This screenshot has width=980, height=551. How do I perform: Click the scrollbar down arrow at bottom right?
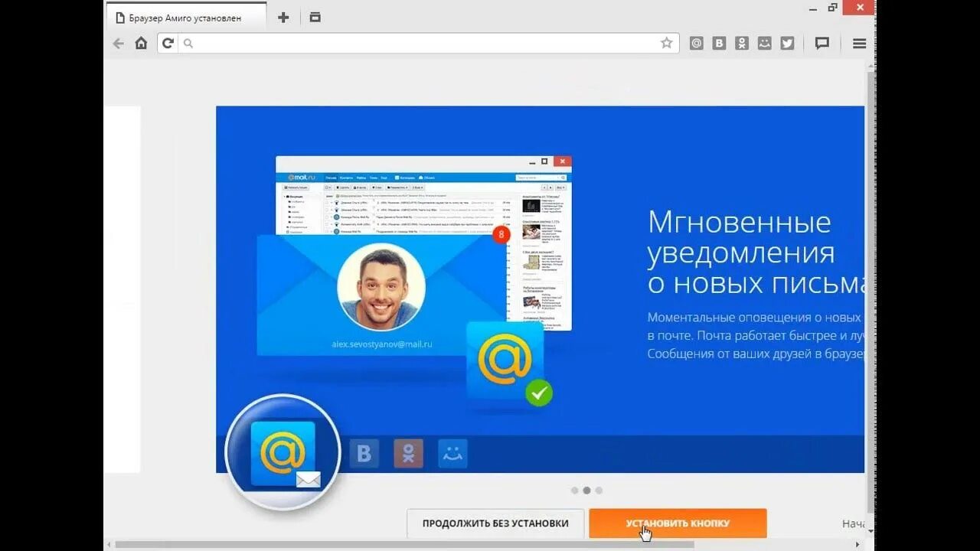tap(871, 531)
